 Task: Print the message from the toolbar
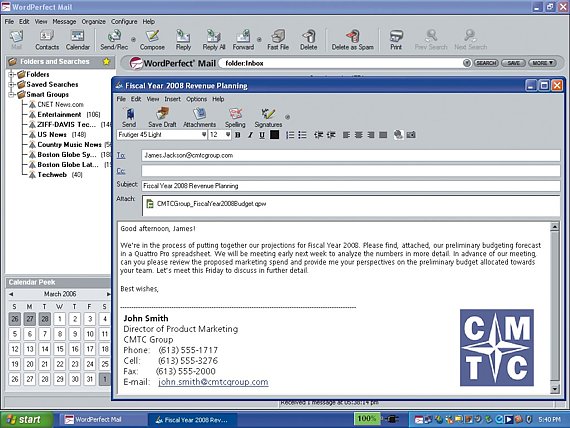coord(396,40)
